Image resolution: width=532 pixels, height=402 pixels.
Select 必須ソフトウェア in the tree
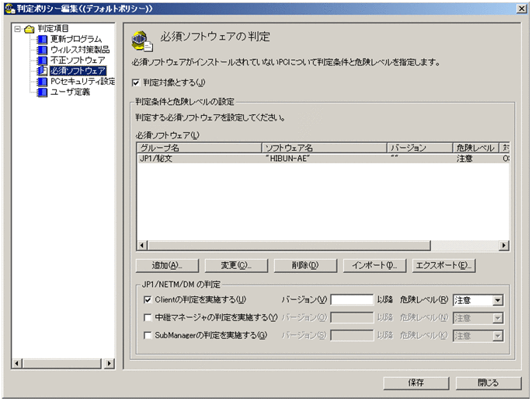click(78, 71)
